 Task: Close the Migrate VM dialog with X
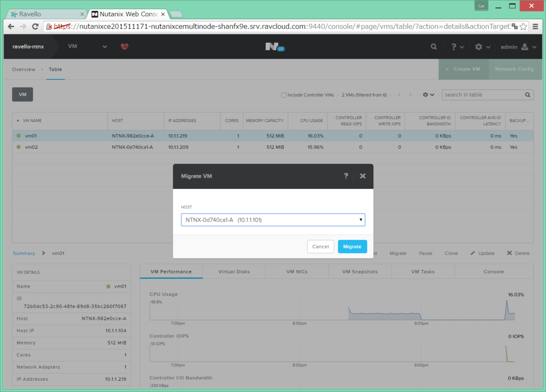click(363, 176)
